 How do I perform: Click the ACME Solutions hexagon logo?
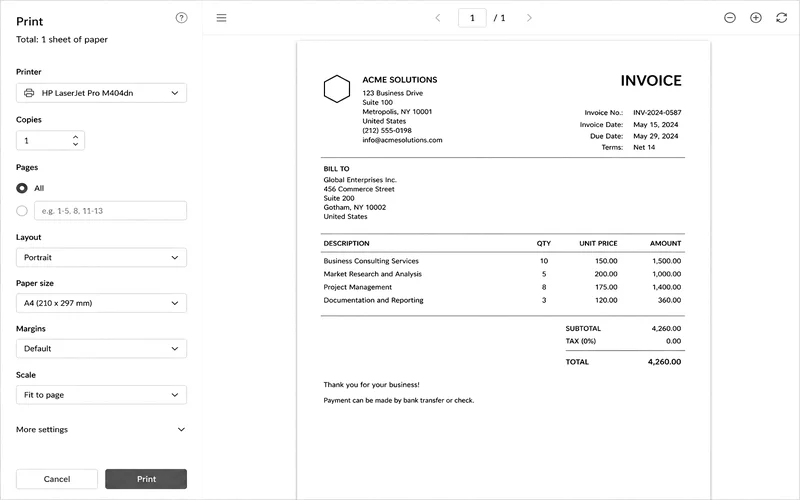point(337,89)
